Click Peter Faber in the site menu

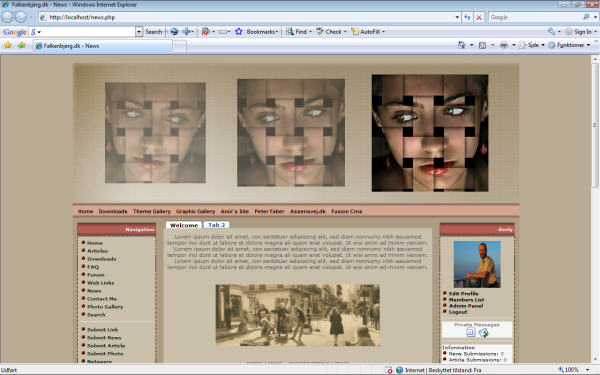pos(269,211)
